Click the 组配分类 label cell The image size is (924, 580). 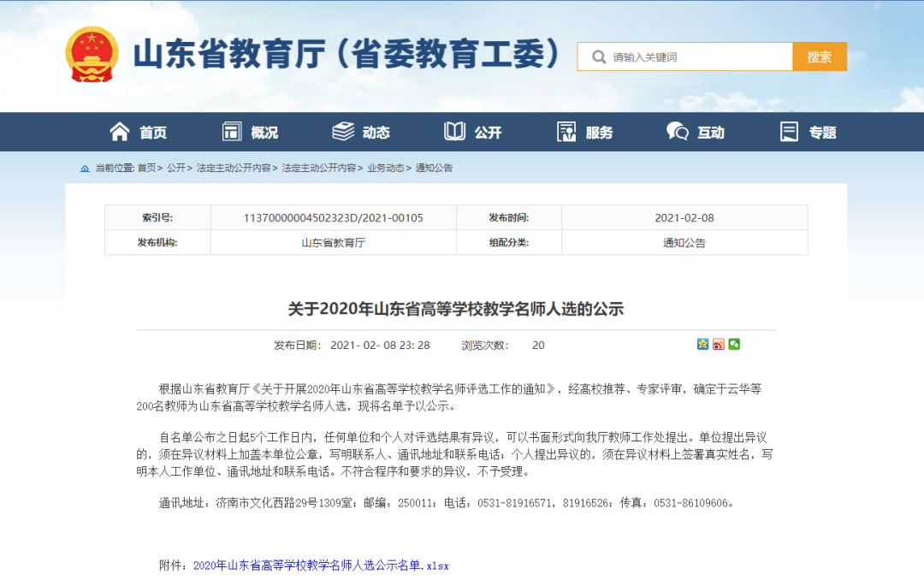(509, 242)
